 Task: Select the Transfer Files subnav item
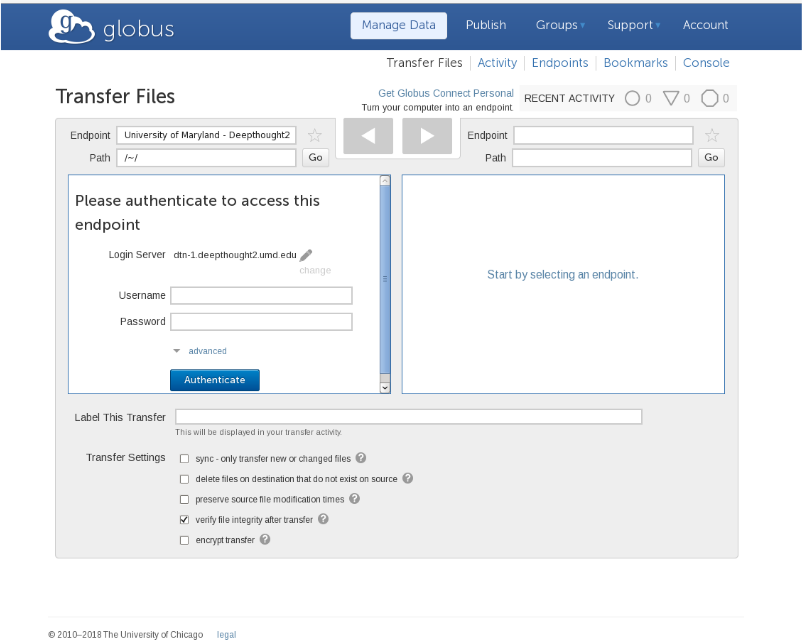425,63
